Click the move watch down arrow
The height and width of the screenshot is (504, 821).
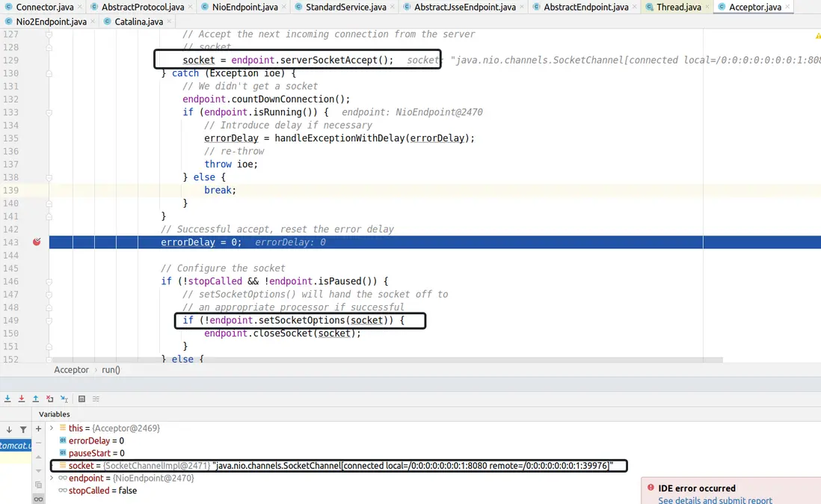coord(38,471)
